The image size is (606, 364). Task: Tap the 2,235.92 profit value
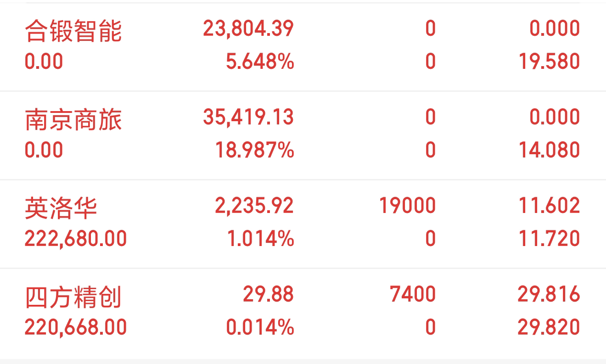click(x=254, y=206)
